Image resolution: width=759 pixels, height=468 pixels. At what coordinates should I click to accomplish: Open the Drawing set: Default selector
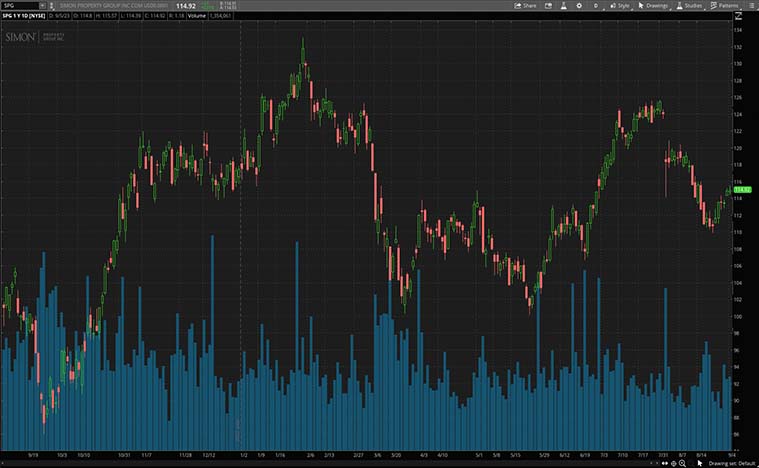pyautogui.click(x=731, y=464)
